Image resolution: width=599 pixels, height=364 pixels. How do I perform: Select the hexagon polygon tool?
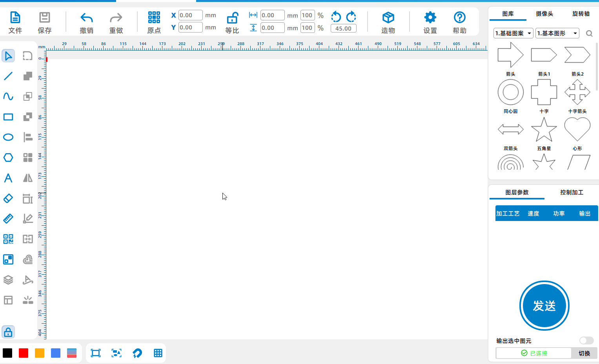[x=8, y=158]
